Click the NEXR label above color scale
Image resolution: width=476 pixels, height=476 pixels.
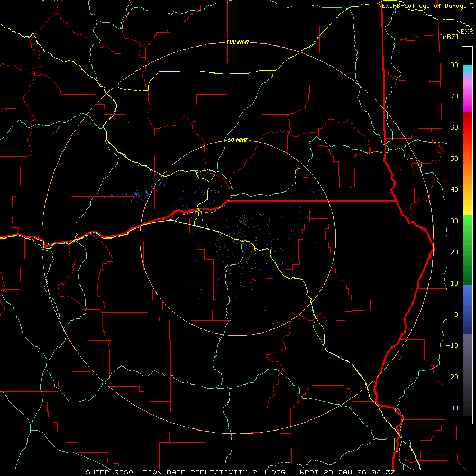[465, 32]
